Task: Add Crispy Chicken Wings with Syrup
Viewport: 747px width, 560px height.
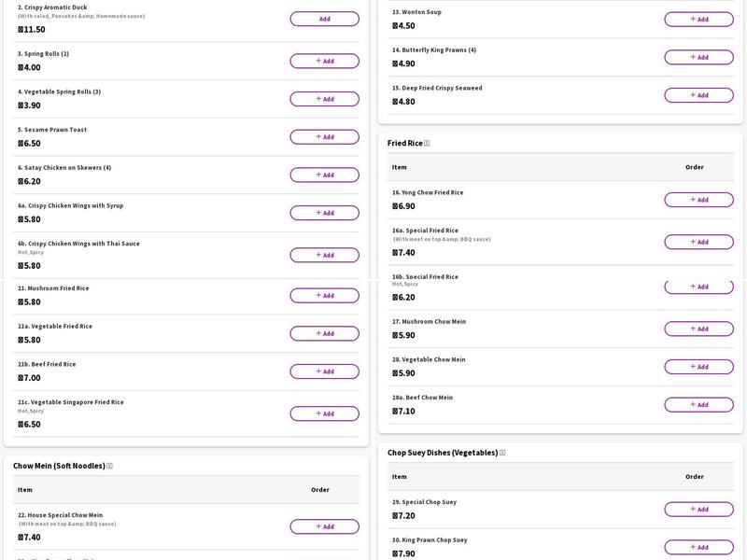Action: click(x=324, y=213)
